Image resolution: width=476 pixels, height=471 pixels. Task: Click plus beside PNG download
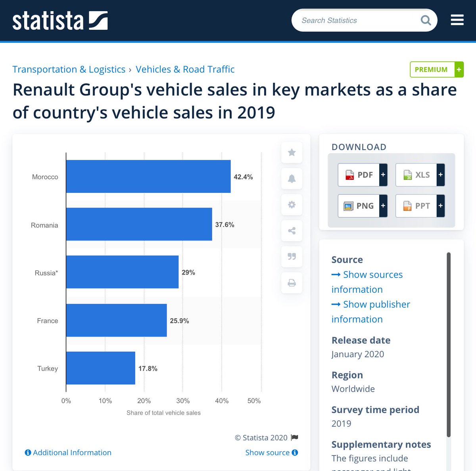383,206
